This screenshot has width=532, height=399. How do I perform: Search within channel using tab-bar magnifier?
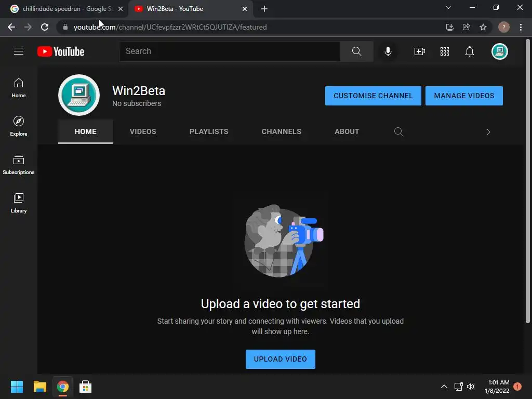click(x=398, y=131)
